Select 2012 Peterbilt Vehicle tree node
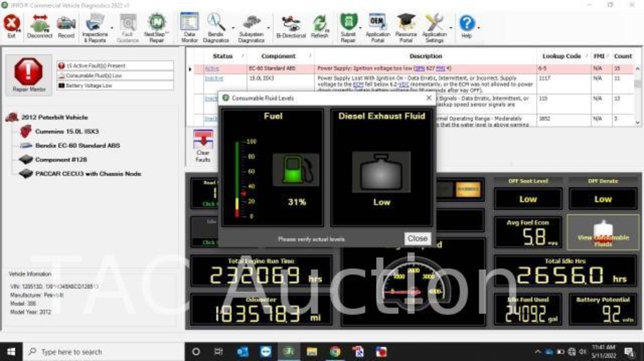This screenshot has width=644, height=361. pyautogui.click(x=55, y=117)
